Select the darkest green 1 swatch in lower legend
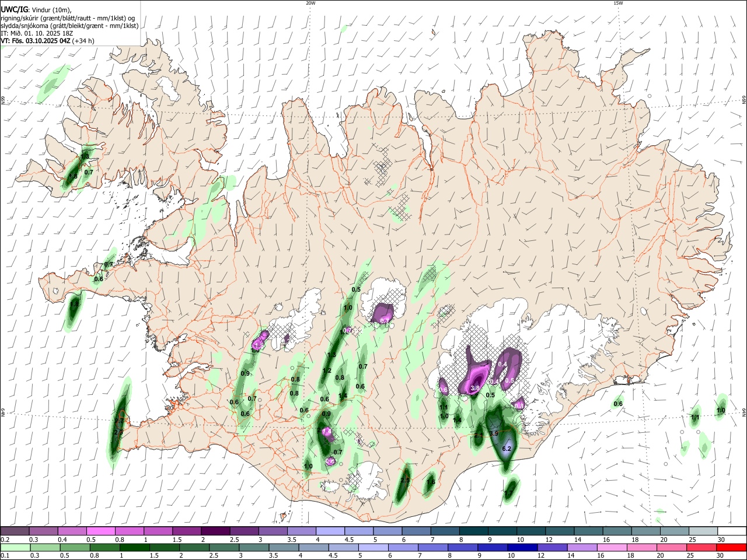Viewport: 747px width, 560px height. pyautogui.click(x=134, y=547)
